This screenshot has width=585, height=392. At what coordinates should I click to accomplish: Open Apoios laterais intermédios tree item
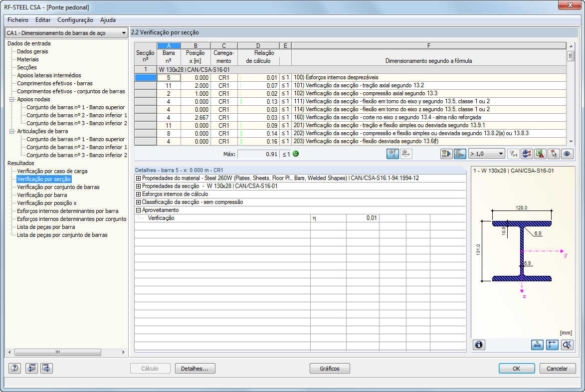click(49, 75)
